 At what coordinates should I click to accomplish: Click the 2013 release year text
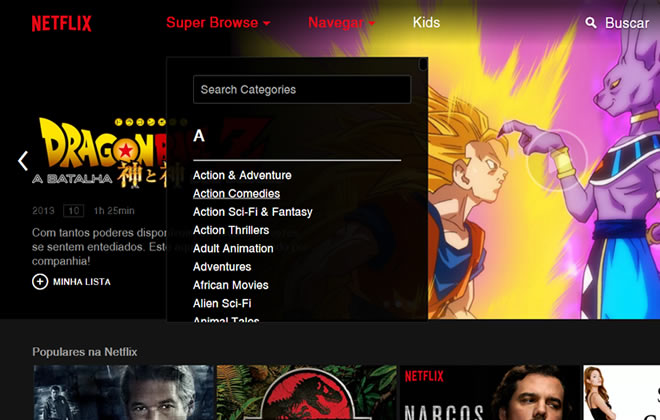43,211
